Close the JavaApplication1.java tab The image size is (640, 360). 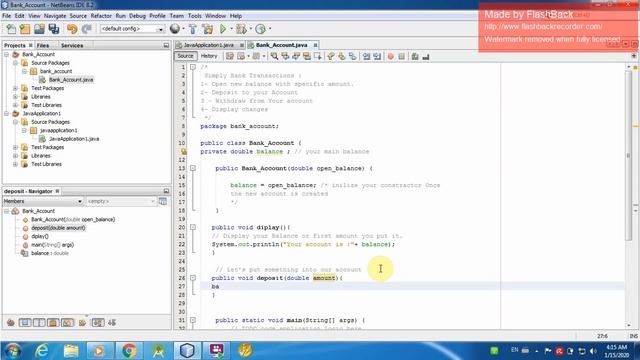(242, 45)
